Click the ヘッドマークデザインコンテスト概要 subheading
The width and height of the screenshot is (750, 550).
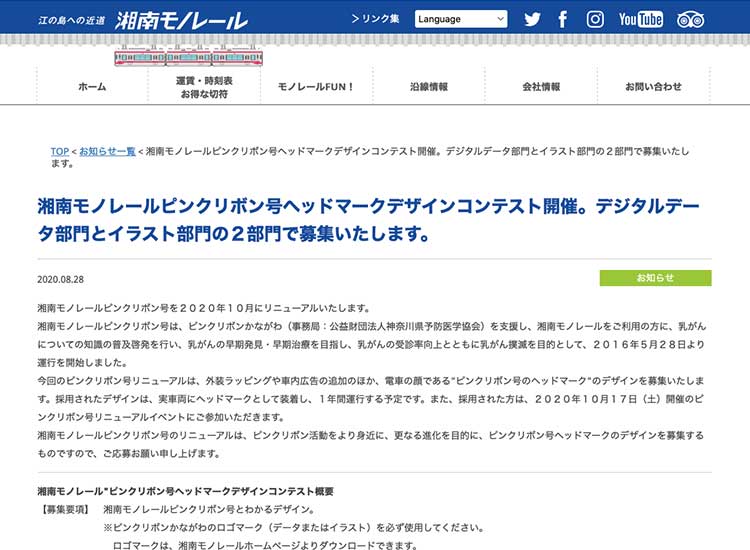186,491
